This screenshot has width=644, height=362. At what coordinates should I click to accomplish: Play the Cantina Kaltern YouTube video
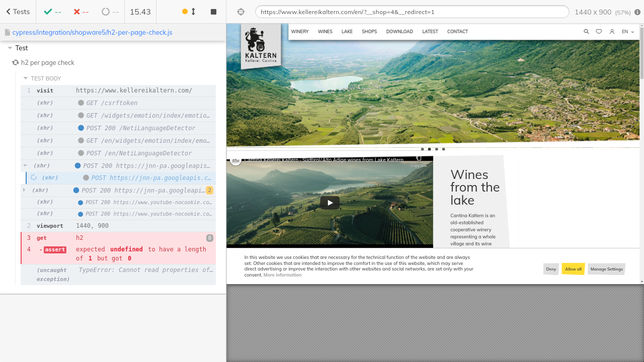[330, 203]
